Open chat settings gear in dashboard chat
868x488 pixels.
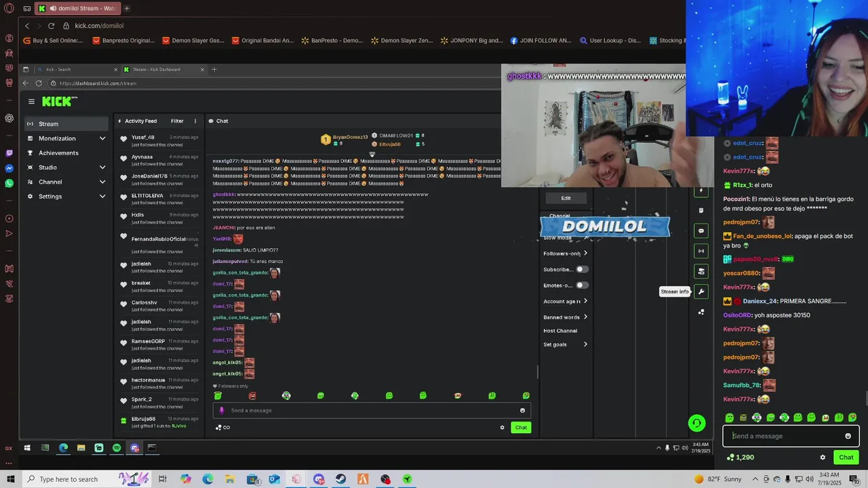coord(502,428)
